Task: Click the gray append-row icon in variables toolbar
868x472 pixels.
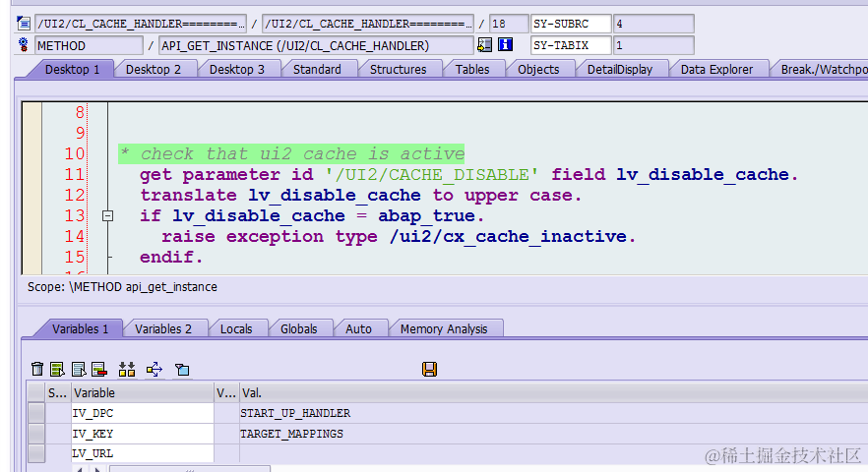Action: point(78,369)
